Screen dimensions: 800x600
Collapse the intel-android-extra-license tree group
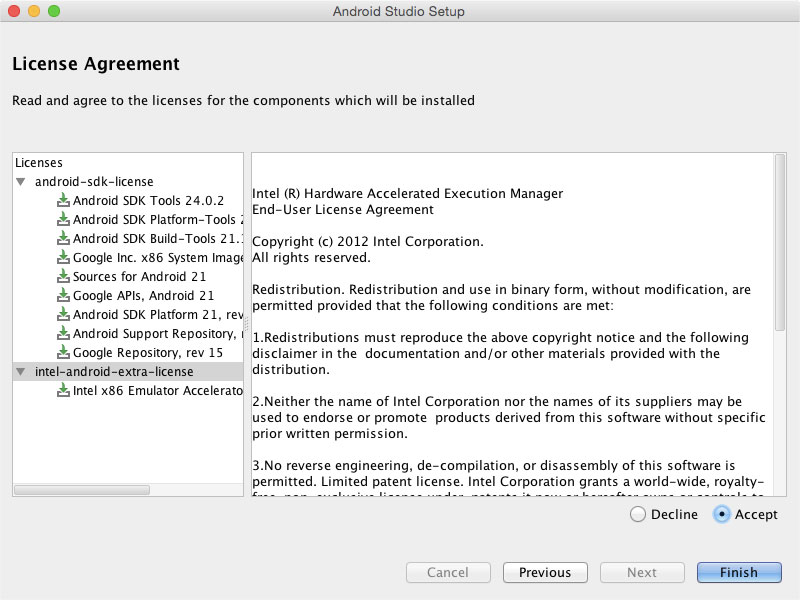click(x=21, y=371)
